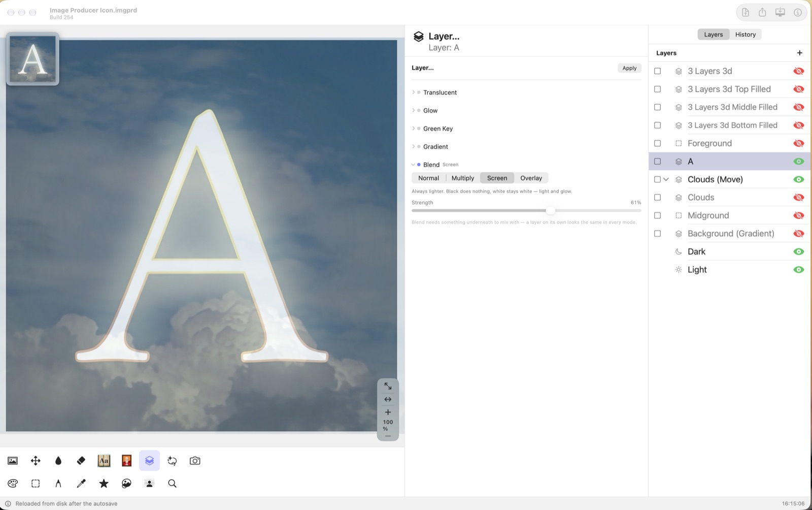Select the Dark appearance row
Image resolution: width=812 pixels, height=510 pixels.
click(x=729, y=251)
